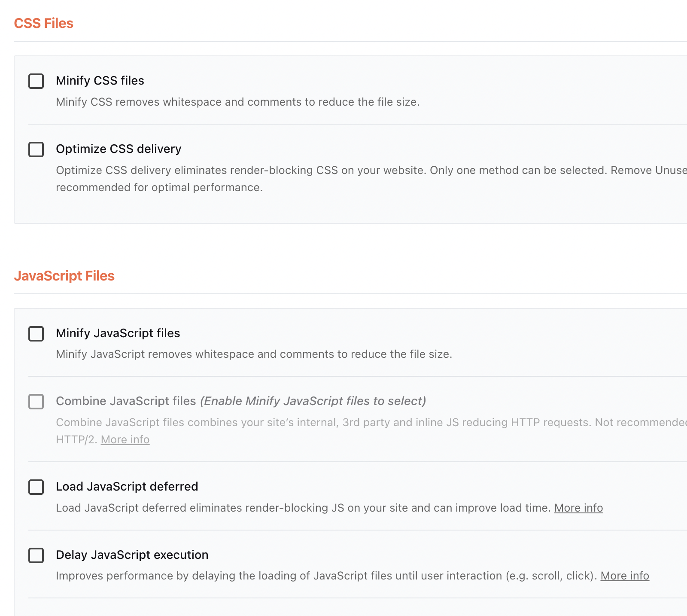Screen dimensions: 687x616
Task: Click the Minify CSS whitespace description text
Action: coord(238,102)
